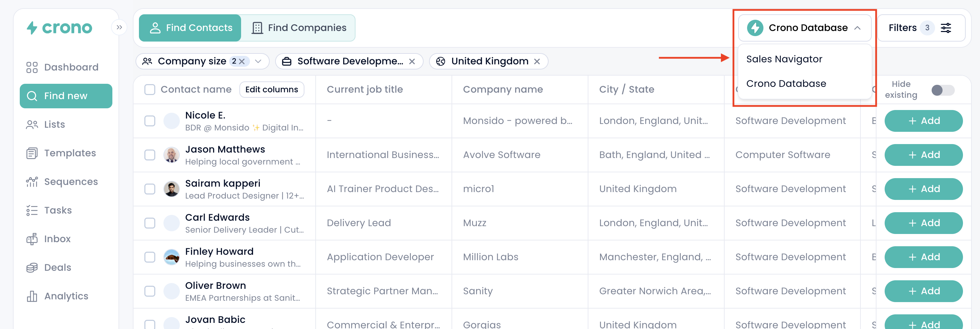The image size is (980, 329).
Task: Expand sidebar with double-chevron button
Action: click(119, 27)
